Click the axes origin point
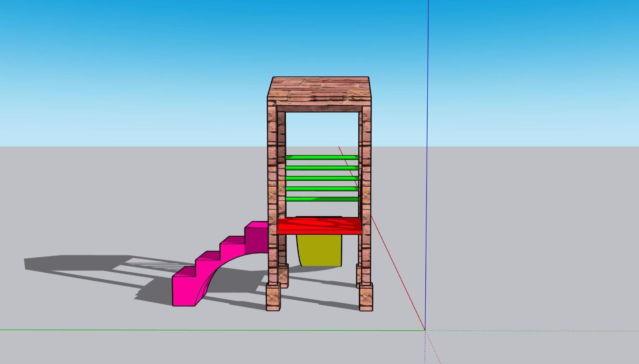Image resolution: width=639 pixels, height=364 pixels. pos(425,330)
